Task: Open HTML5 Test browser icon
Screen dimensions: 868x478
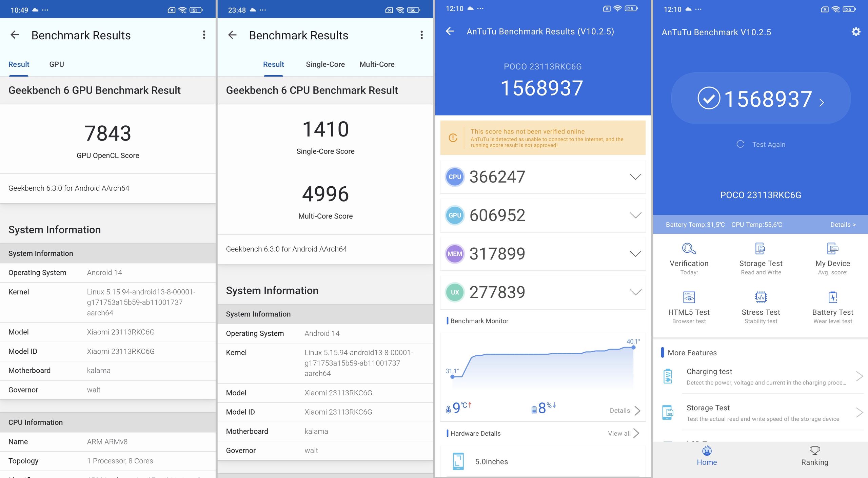Action: (689, 297)
